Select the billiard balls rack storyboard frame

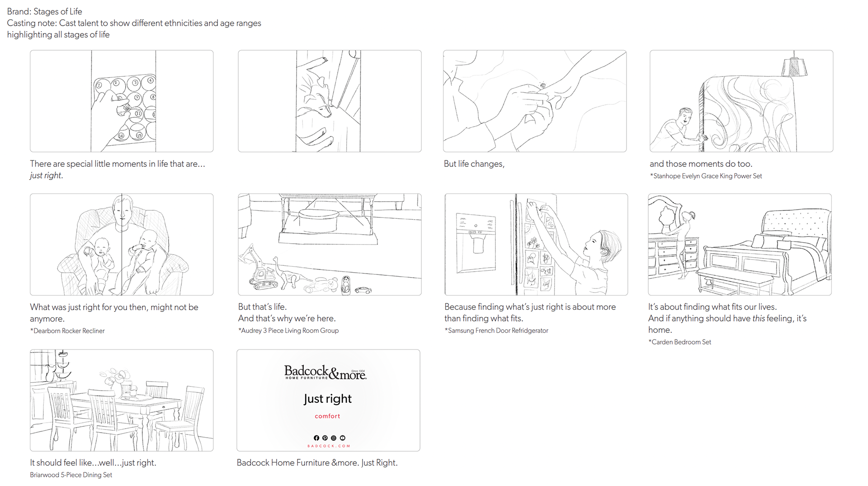pos(122,101)
